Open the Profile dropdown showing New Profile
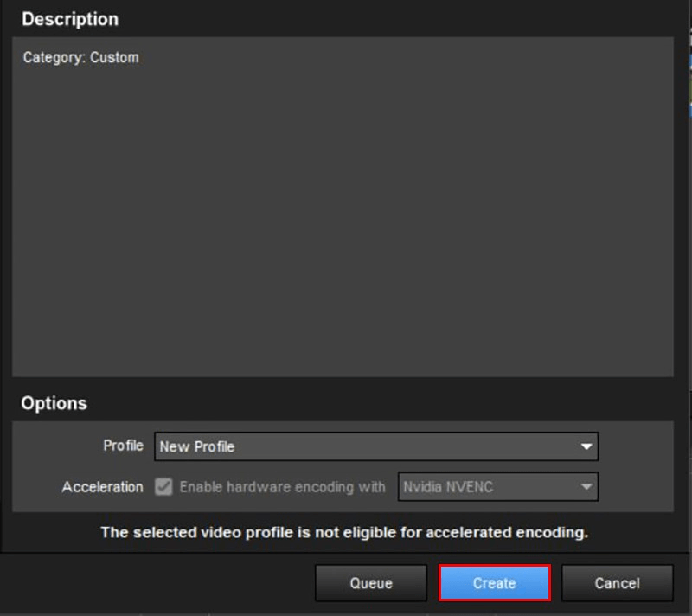The image size is (692, 616). coord(363,446)
